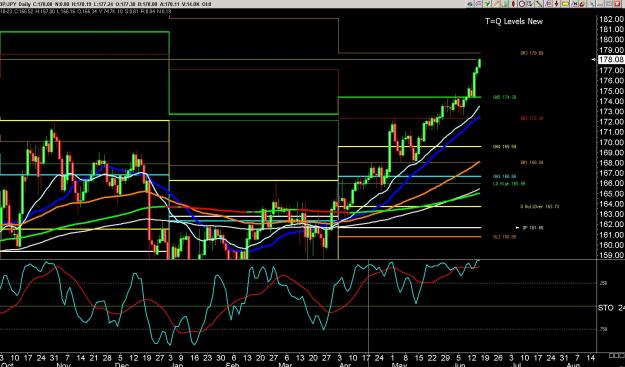Screen dimensions: 625x367
Task: Click the 172.00 price axis label
Action: pyautogui.click(x=611, y=122)
